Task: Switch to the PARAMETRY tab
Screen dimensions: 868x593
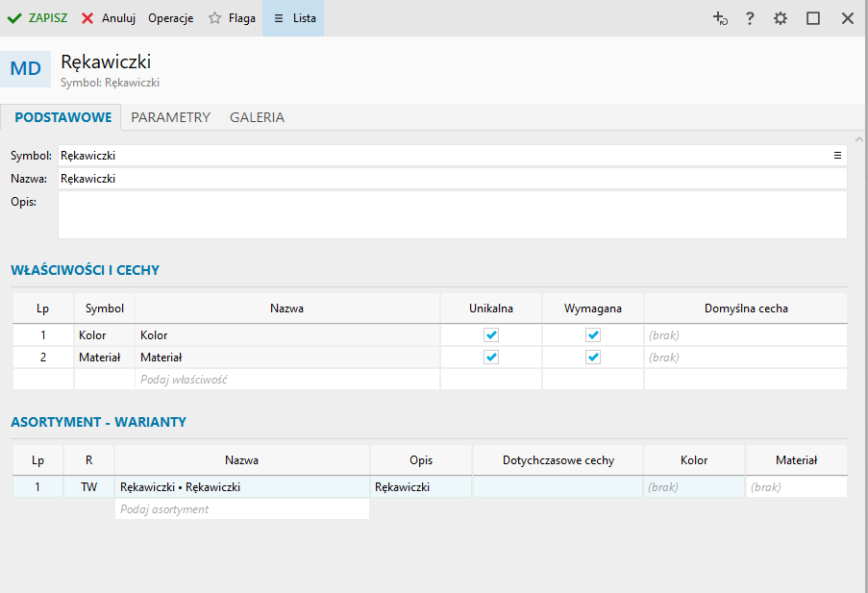Action: tap(170, 117)
